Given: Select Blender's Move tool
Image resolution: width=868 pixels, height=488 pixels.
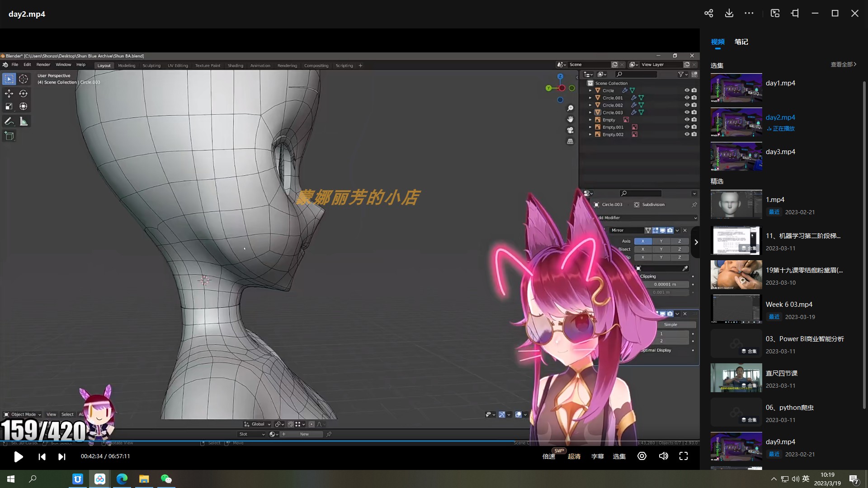Looking at the screenshot, I should [x=9, y=94].
